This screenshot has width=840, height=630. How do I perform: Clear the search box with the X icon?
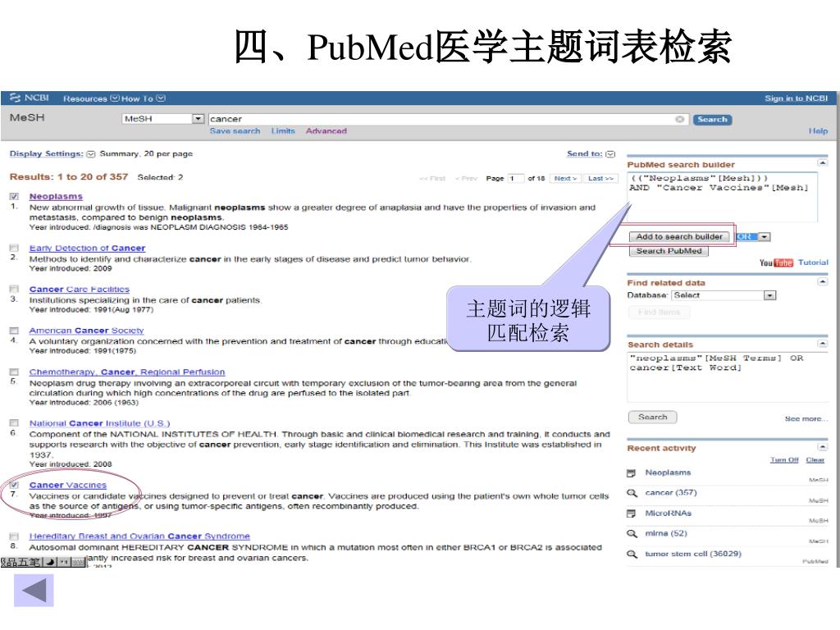pos(679,119)
